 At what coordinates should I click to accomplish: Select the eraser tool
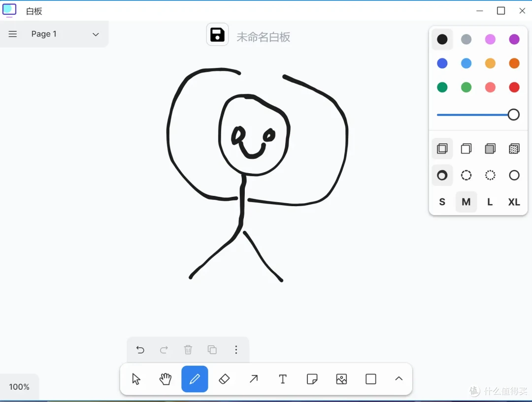click(x=224, y=379)
